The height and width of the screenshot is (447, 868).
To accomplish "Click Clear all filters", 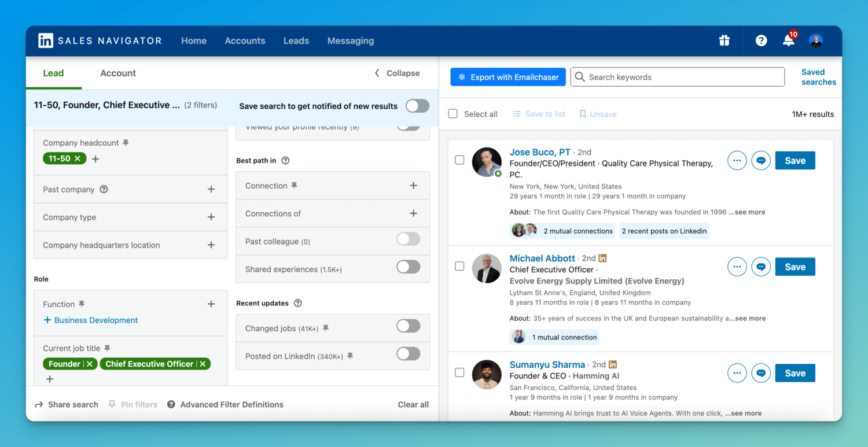I will coord(413,405).
